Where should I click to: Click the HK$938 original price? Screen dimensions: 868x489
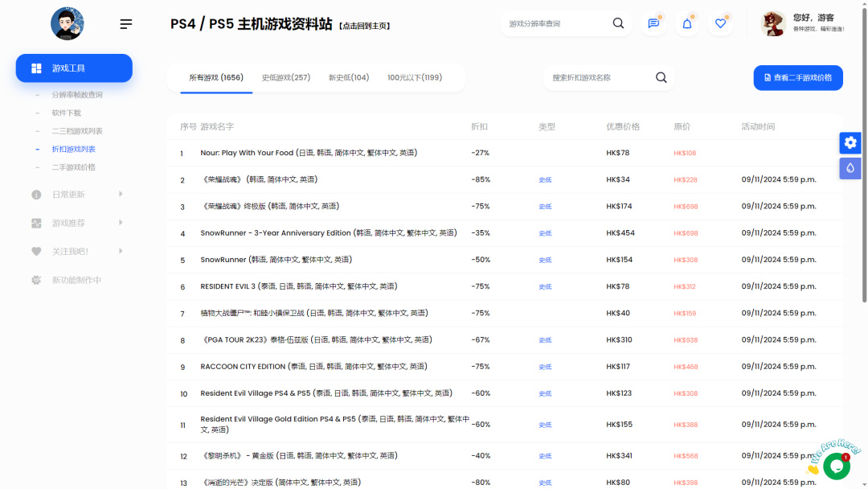pyautogui.click(x=686, y=340)
